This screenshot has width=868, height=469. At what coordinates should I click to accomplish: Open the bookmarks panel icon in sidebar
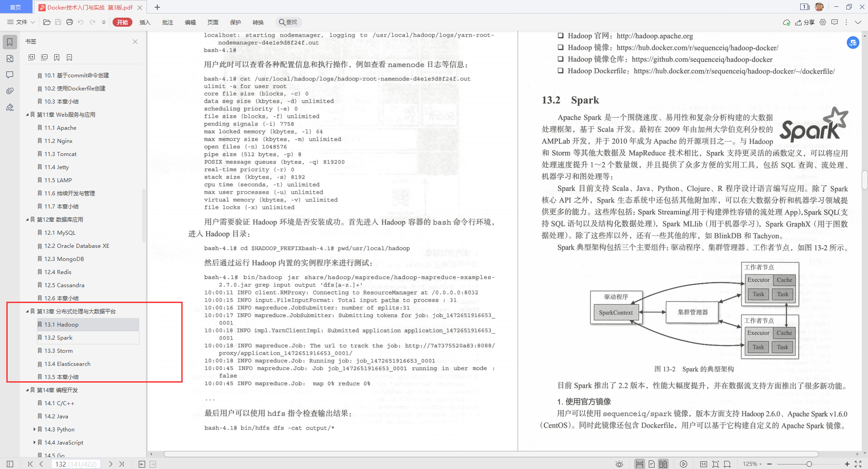(x=9, y=42)
